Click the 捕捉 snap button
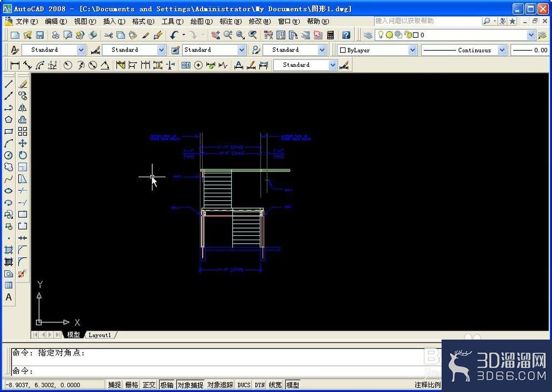 tap(114, 385)
